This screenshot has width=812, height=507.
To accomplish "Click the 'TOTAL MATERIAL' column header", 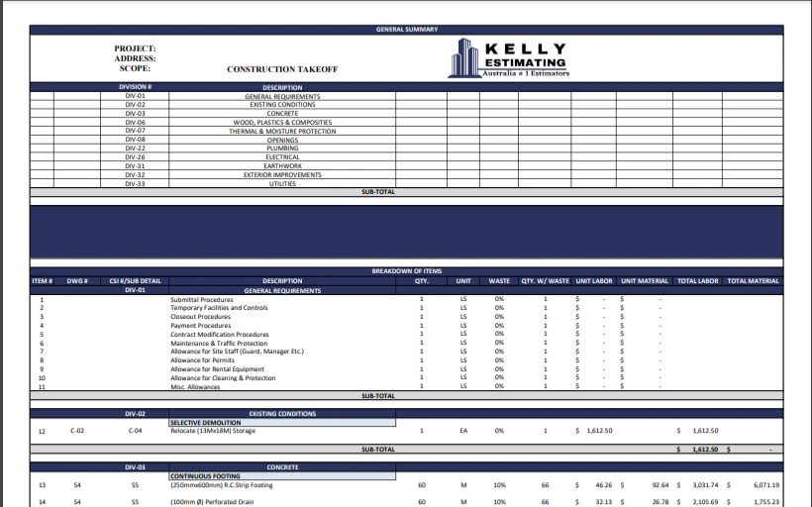I will [x=753, y=281].
